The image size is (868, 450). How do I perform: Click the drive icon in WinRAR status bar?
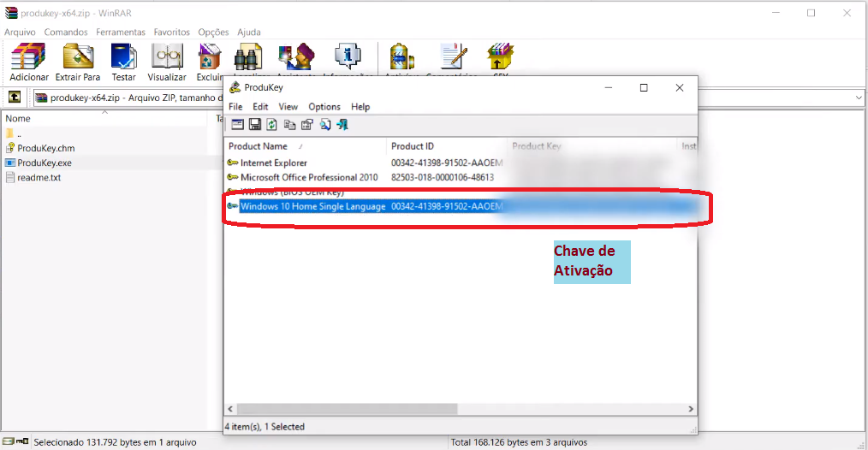9,441
